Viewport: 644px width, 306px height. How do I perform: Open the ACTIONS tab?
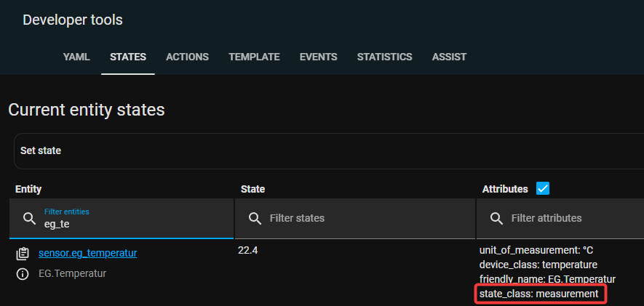point(187,57)
